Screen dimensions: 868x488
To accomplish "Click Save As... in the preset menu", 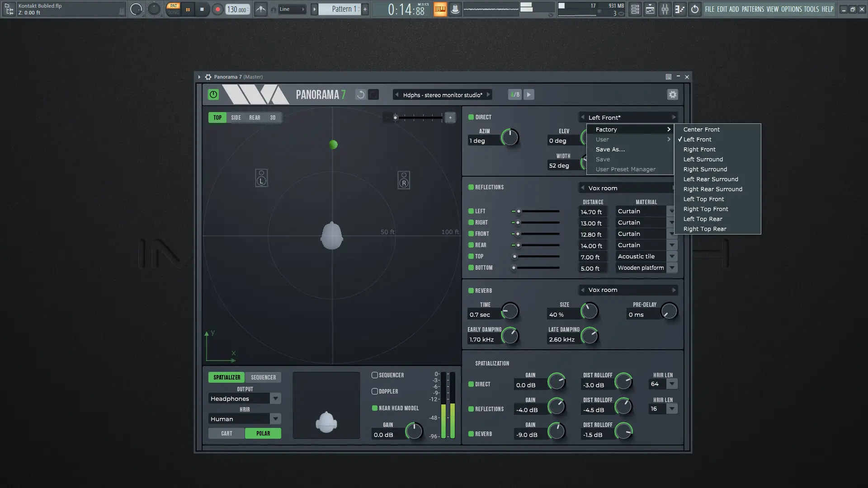I will coord(610,149).
